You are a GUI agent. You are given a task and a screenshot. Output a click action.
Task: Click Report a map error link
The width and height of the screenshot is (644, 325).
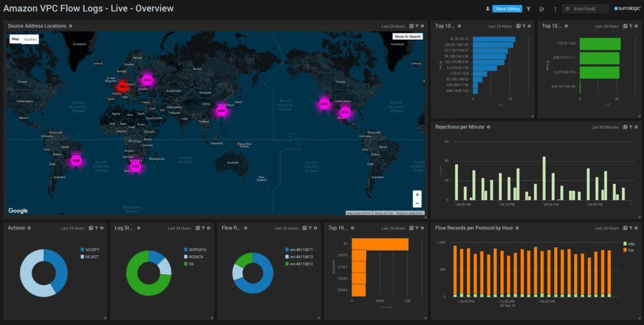point(409,213)
